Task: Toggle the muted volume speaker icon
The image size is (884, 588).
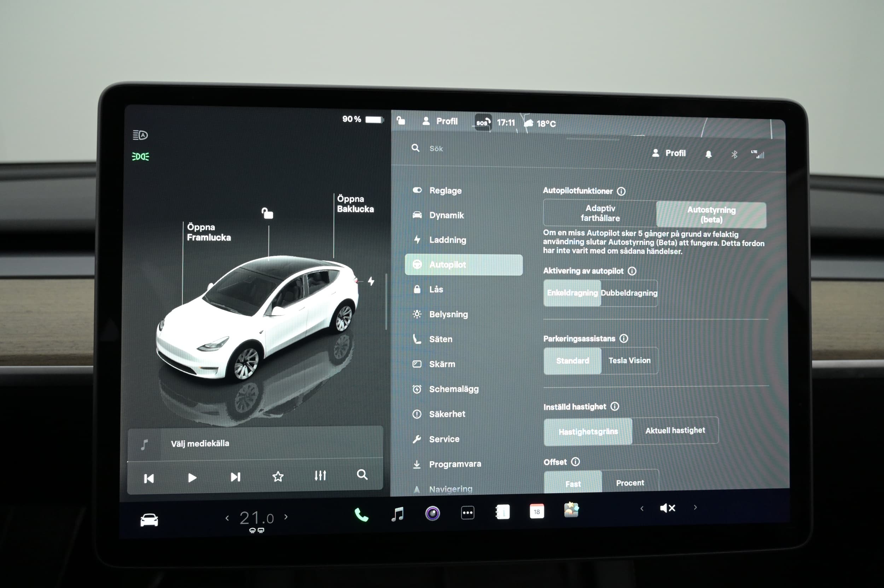Action: point(668,508)
